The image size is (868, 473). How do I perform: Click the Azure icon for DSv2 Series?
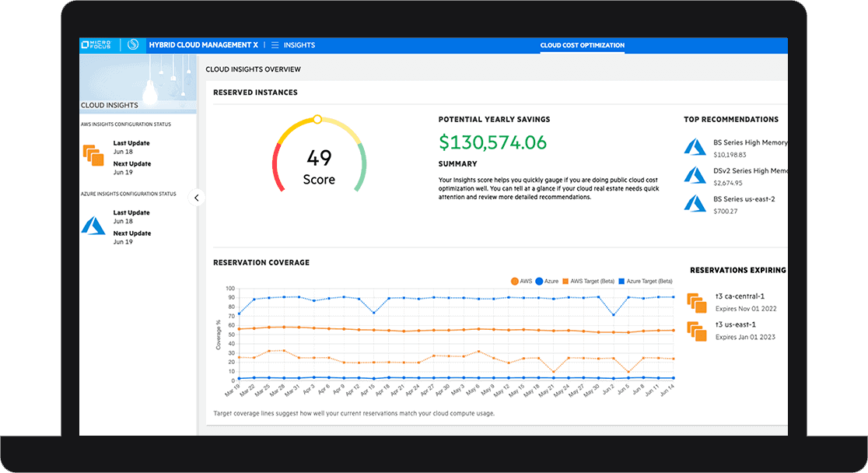tap(695, 175)
